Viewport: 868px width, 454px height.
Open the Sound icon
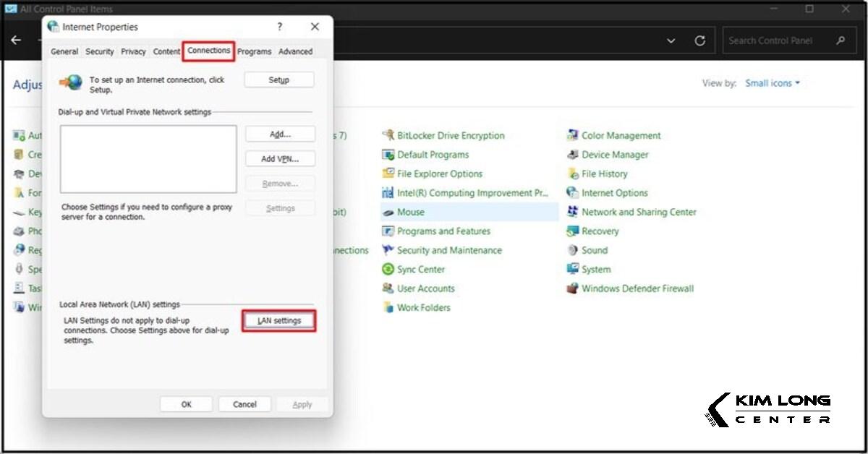573,251
